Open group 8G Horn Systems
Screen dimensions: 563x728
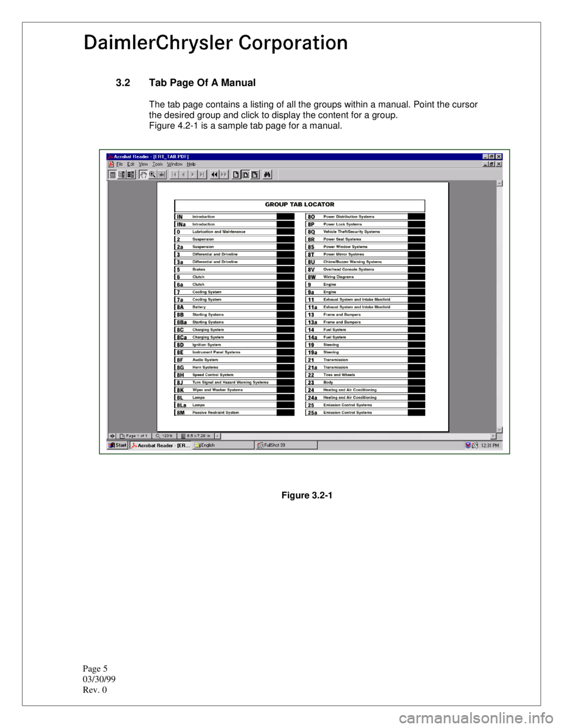235,368
